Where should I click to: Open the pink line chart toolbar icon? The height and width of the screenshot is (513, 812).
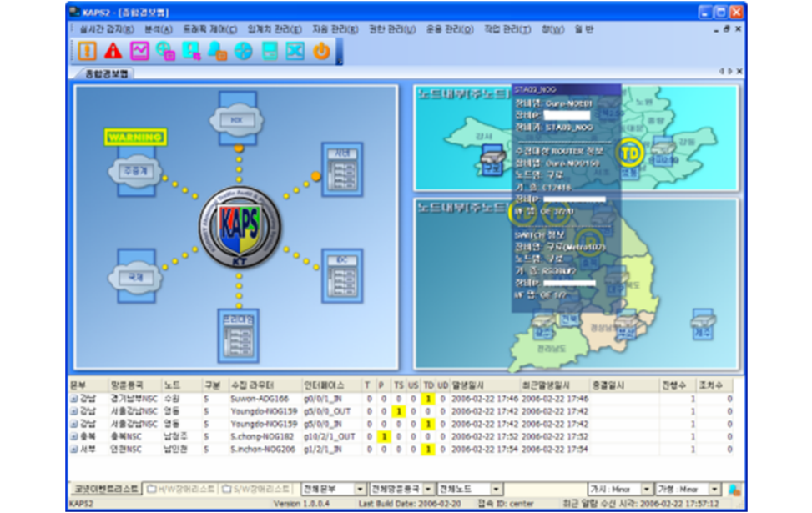tap(139, 51)
